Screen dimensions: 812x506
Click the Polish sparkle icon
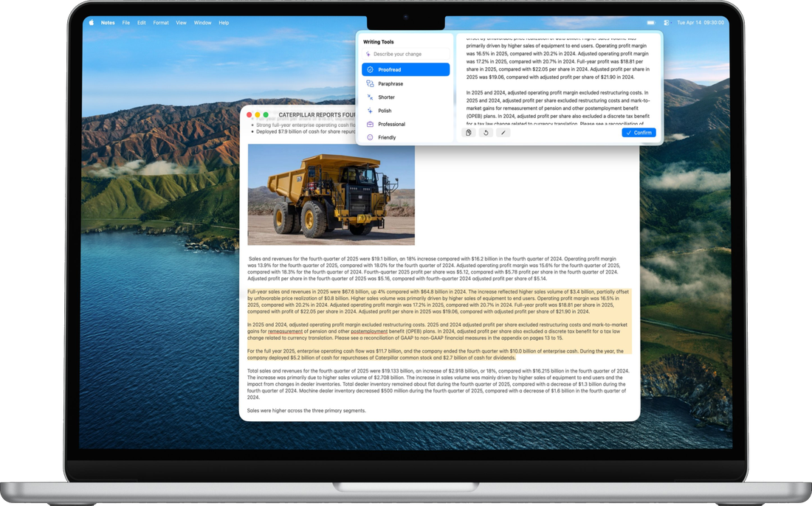click(x=370, y=110)
